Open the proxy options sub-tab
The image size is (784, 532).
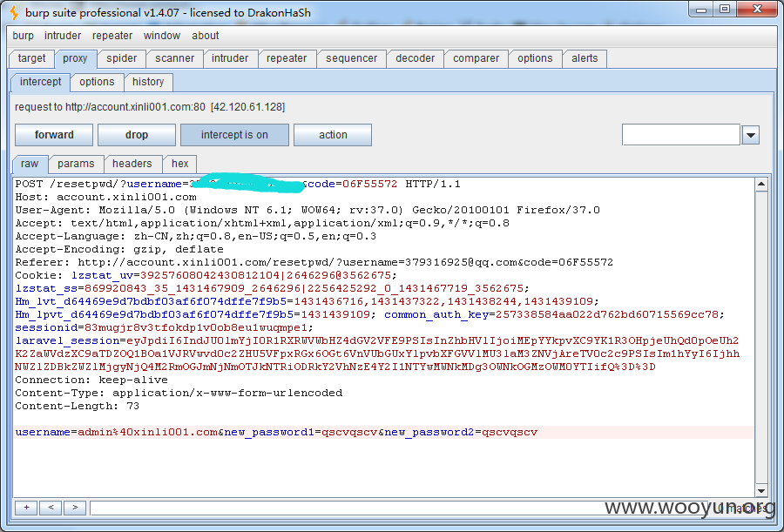click(97, 82)
